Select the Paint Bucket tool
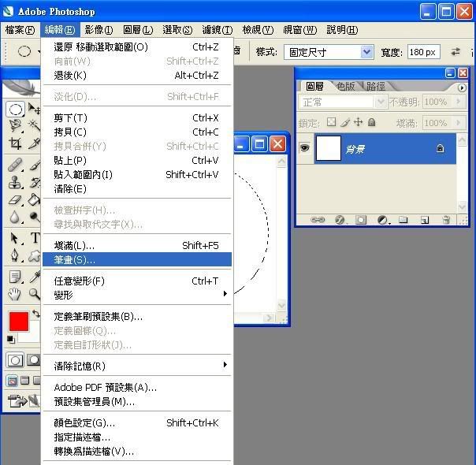The height and width of the screenshot is (465, 476). tap(34, 199)
